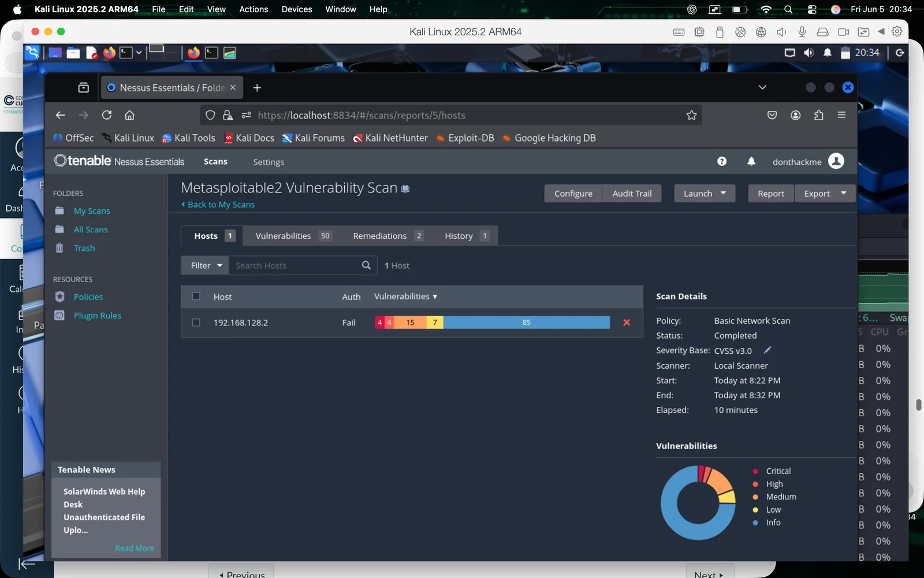Open Nessus notifications bell
The width and height of the screenshot is (924, 578).
[x=751, y=161]
